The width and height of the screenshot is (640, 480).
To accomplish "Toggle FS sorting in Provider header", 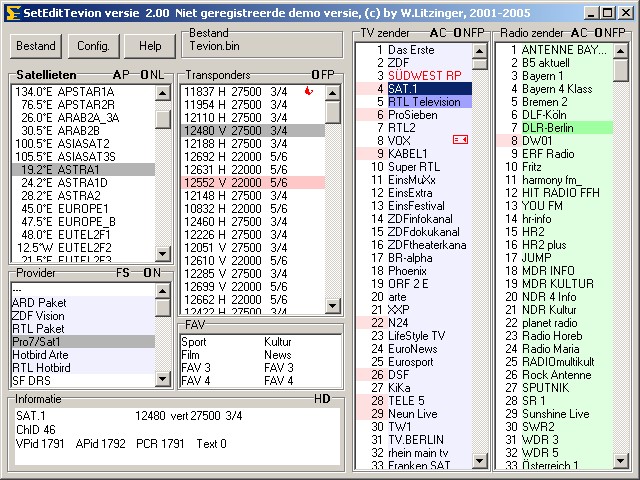I will (x=122, y=272).
